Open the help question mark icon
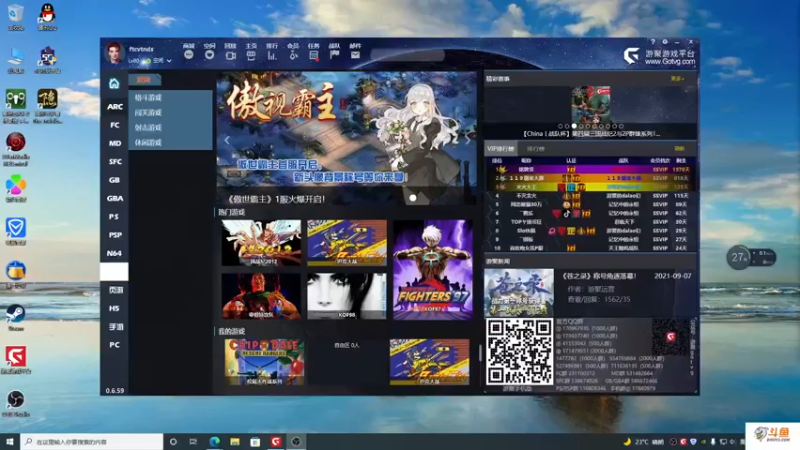 (653, 42)
